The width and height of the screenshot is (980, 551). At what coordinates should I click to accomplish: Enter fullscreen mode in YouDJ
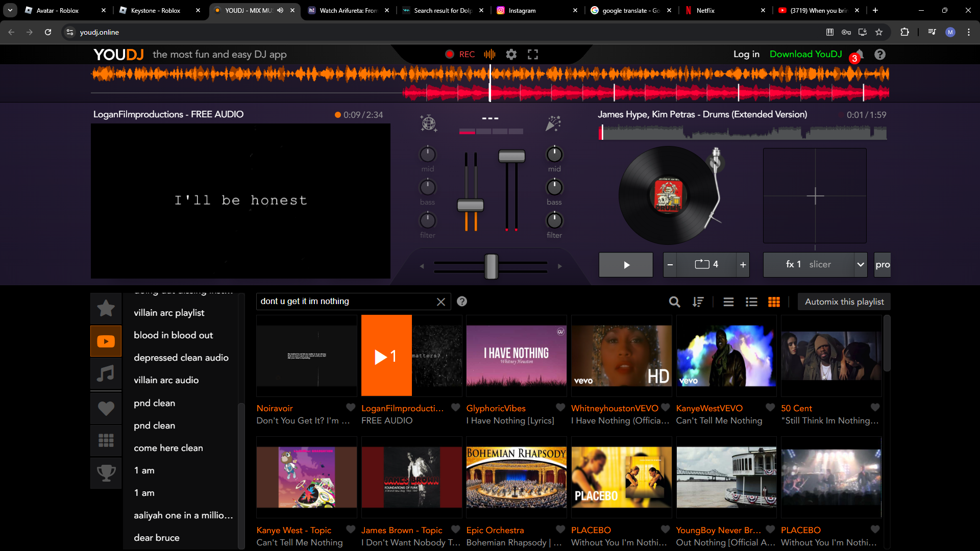coord(533,55)
